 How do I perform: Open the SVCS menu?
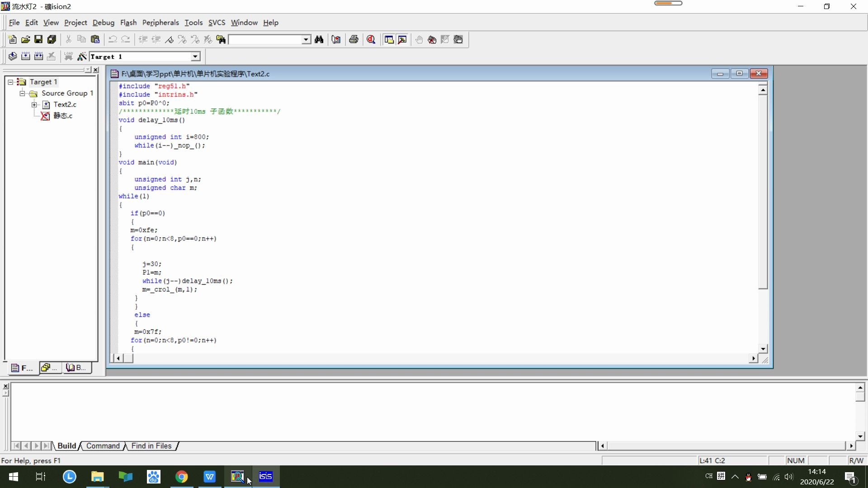pos(217,23)
